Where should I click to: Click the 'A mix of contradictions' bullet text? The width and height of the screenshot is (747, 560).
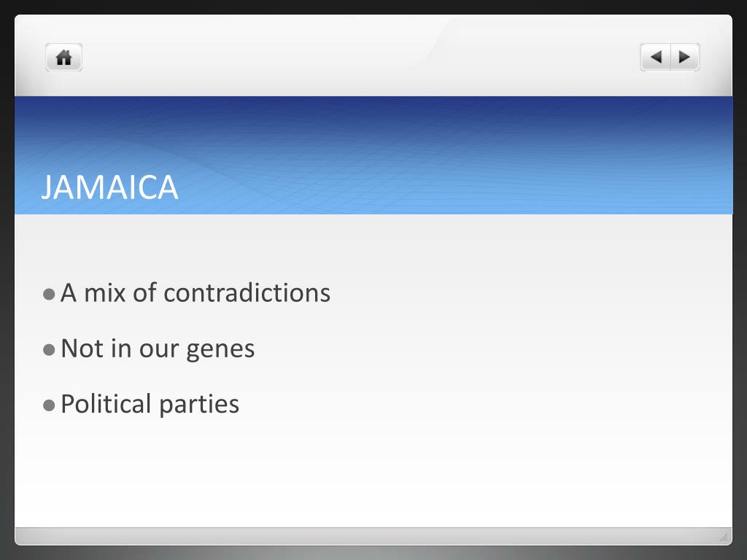pyautogui.click(x=196, y=292)
